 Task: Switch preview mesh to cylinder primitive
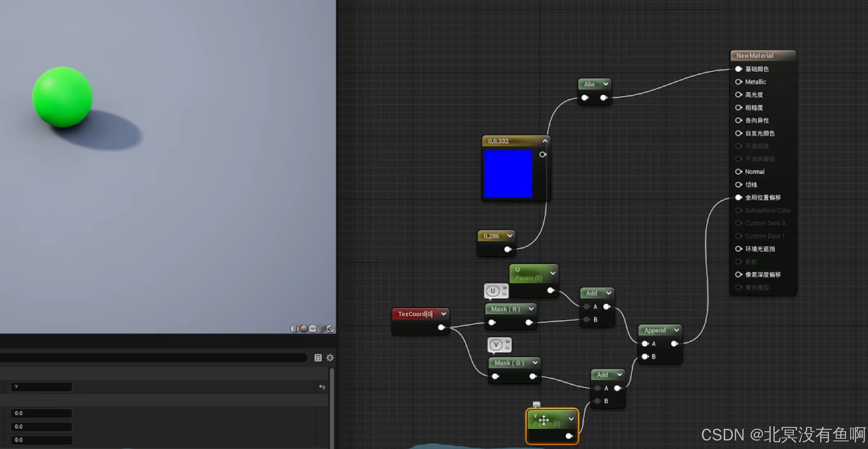click(x=294, y=328)
